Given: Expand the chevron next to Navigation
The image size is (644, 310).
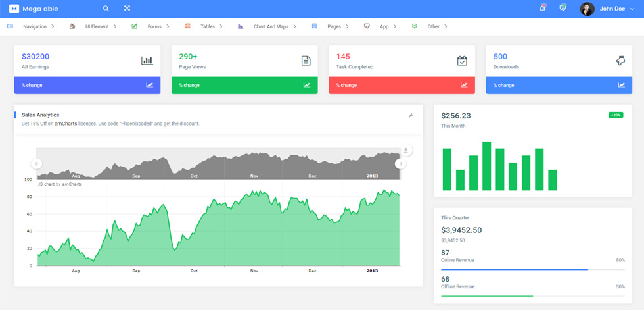Looking at the screenshot, I should point(53,27).
